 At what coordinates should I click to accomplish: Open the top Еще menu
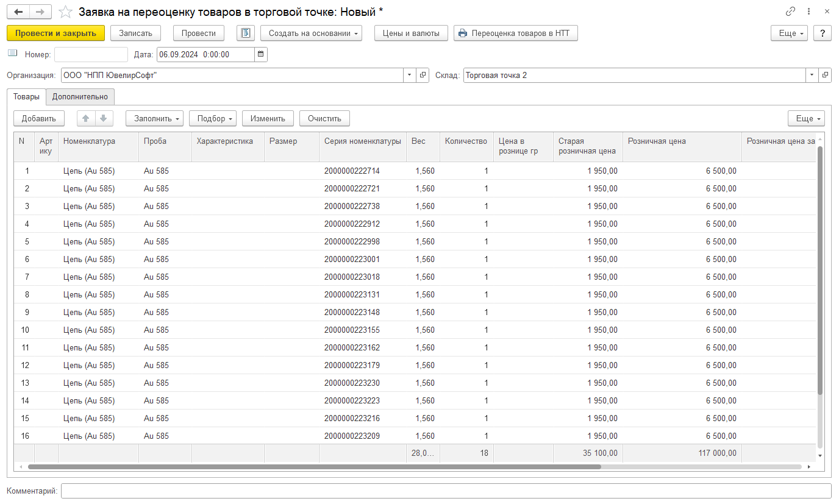pos(789,33)
